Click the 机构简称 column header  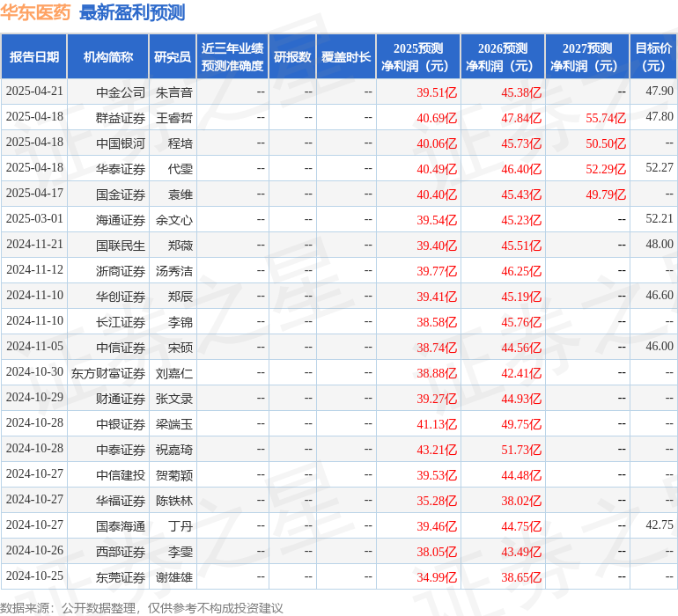(108, 57)
